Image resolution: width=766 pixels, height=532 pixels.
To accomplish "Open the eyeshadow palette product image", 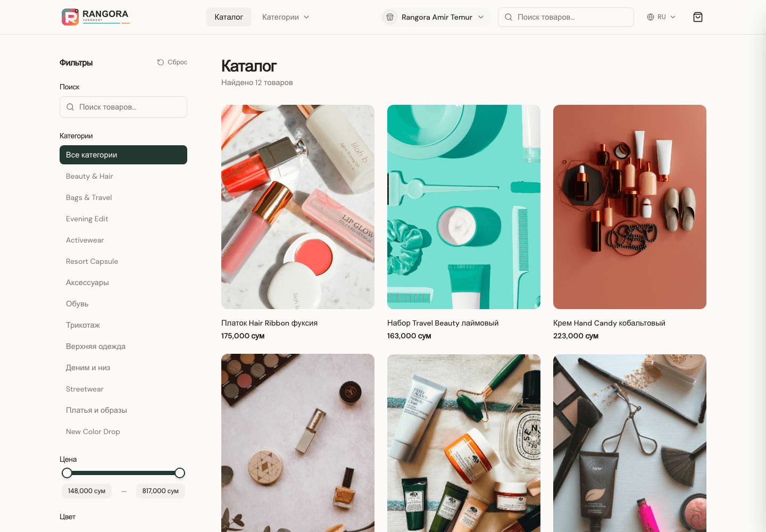I will (x=298, y=443).
